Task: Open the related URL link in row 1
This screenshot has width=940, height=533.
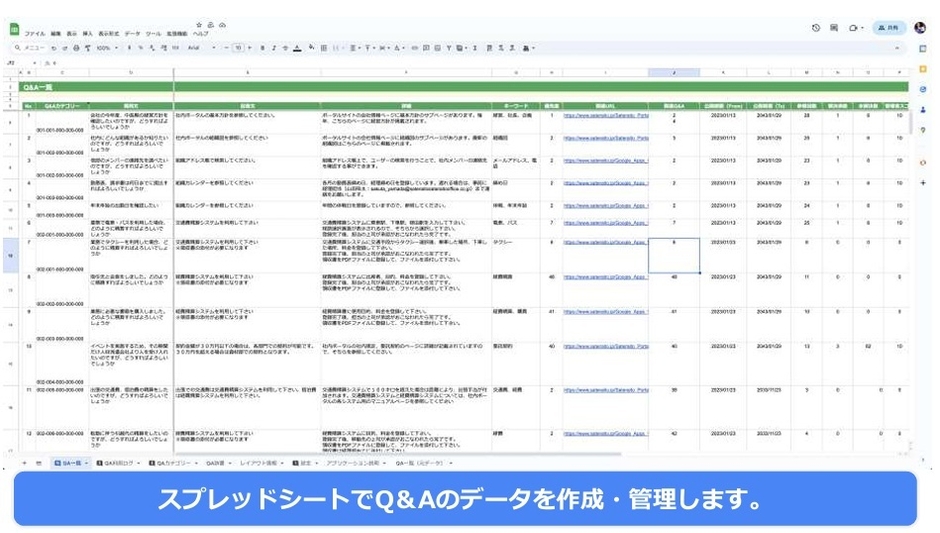Action: tap(606, 115)
